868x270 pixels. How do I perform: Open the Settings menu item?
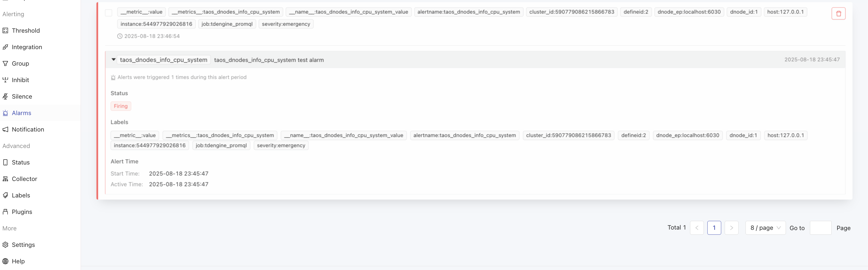(x=23, y=245)
